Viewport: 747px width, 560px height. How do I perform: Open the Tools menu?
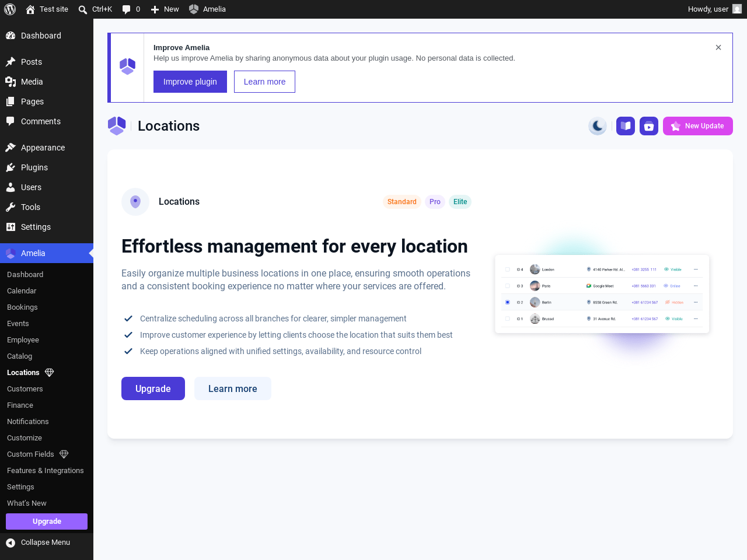click(x=47, y=207)
